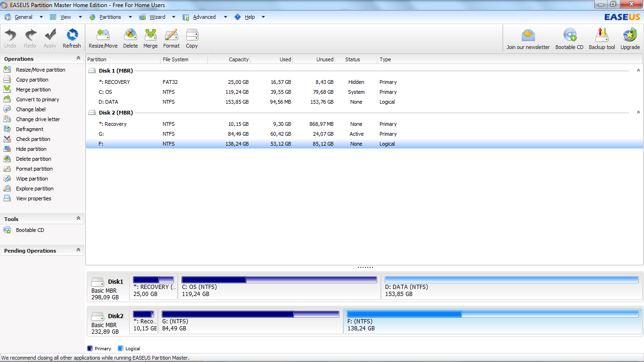Click Bootable CD under Tools panel
This screenshot has height=362, width=644.
click(30, 230)
